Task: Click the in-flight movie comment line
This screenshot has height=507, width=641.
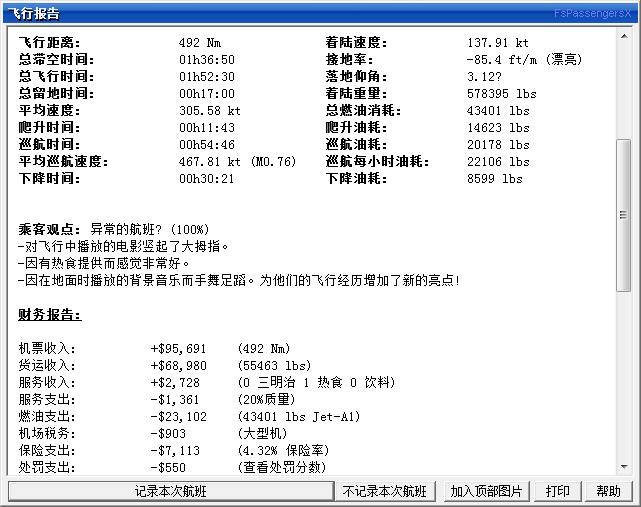Action: tap(123, 247)
